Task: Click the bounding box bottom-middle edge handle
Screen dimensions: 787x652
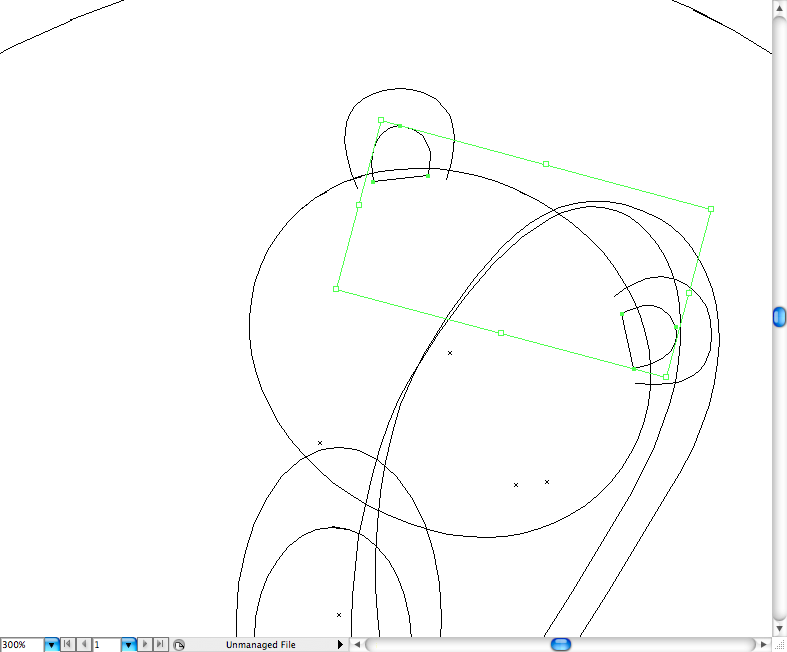Action: pos(501,333)
